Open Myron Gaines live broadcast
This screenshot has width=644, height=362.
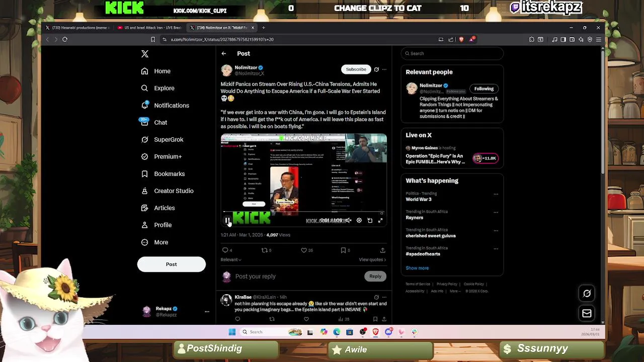(452, 155)
